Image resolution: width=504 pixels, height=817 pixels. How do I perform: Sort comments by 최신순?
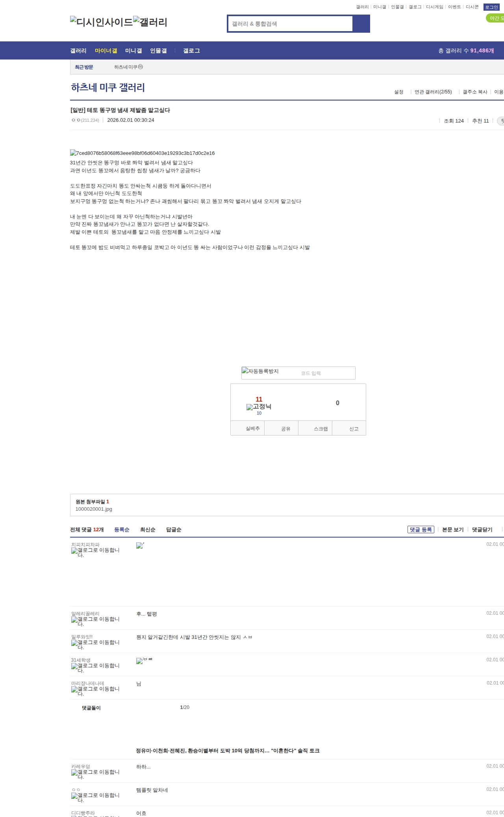(148, 530)
